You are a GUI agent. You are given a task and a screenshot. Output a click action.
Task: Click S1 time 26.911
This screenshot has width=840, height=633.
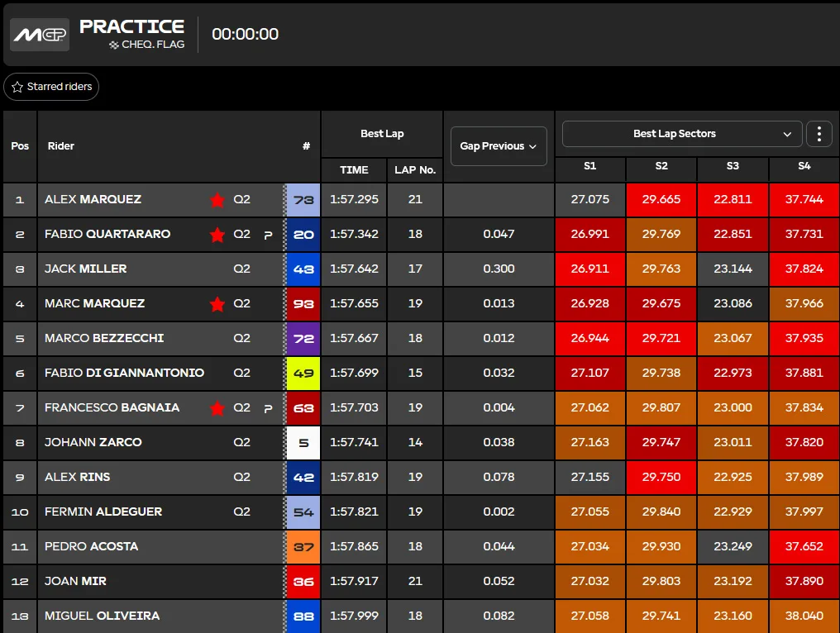pyautogui.click(x=589, y=269)
